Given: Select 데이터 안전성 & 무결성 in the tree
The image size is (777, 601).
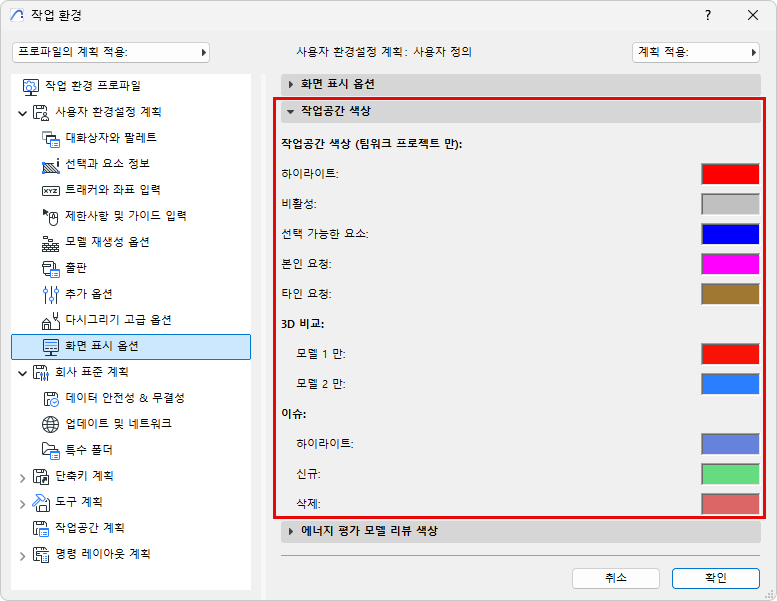Looking at the screenshot, I should pos(125,398).
